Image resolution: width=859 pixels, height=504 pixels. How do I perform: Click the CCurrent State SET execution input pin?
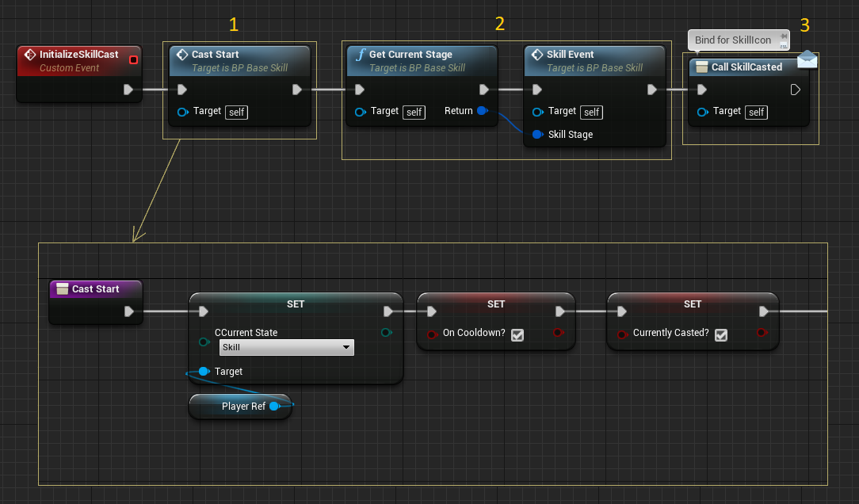pyautogui.click(x=203, y=311)
